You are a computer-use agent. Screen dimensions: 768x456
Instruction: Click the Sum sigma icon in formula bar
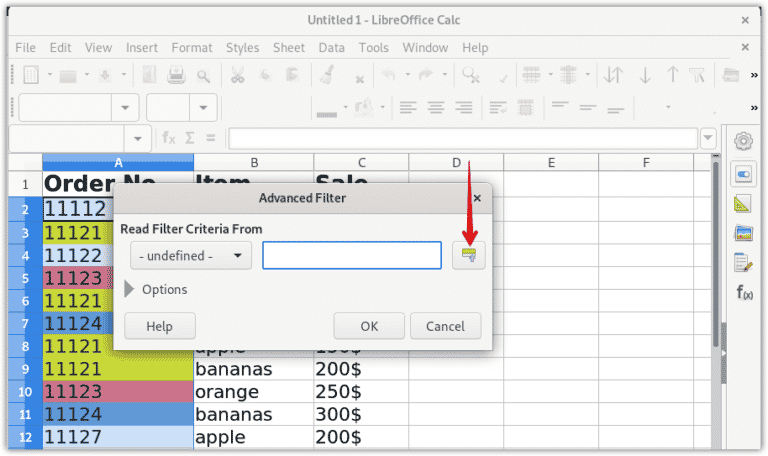(188, 138)
